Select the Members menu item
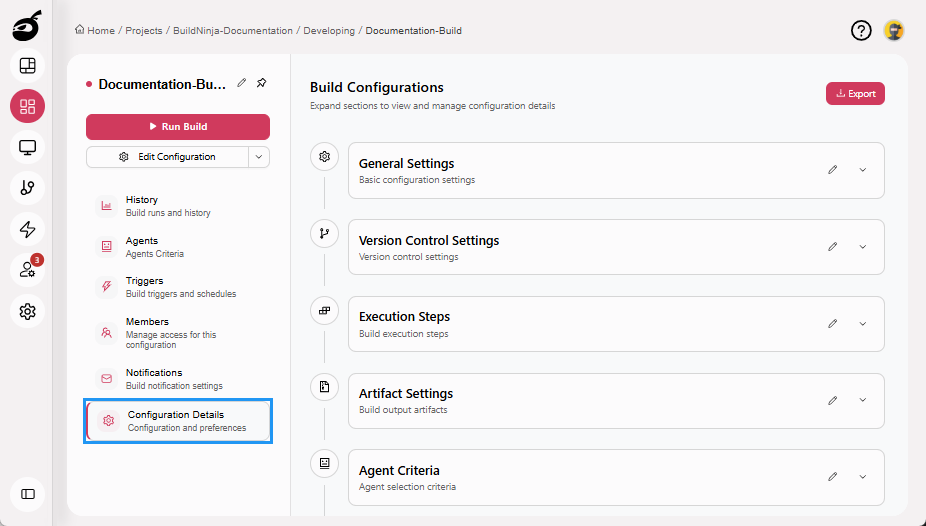The width and height of the screenshot is (926, 526). click(x=178, y=333)
